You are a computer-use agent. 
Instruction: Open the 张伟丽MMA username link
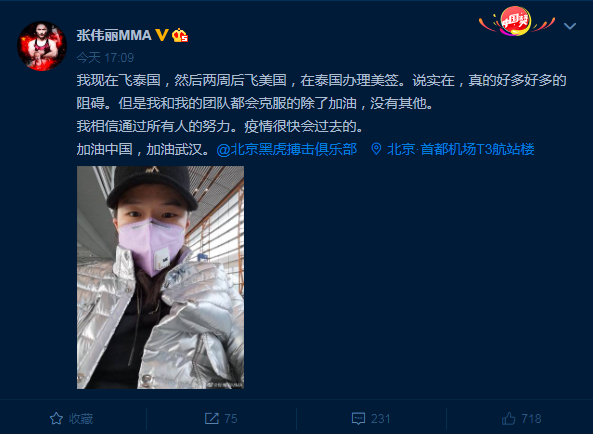[114, 36]
